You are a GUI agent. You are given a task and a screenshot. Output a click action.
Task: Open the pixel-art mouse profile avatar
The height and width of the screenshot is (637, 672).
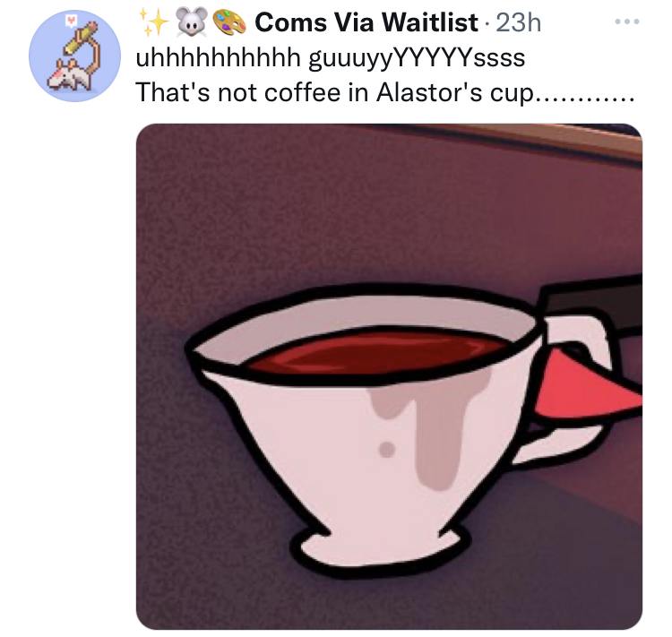coord(74,56)
